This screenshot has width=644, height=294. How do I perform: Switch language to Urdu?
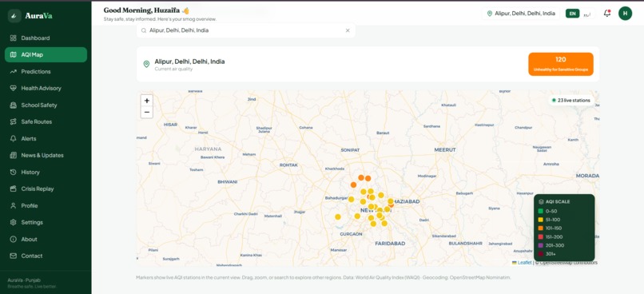point(587,14)
